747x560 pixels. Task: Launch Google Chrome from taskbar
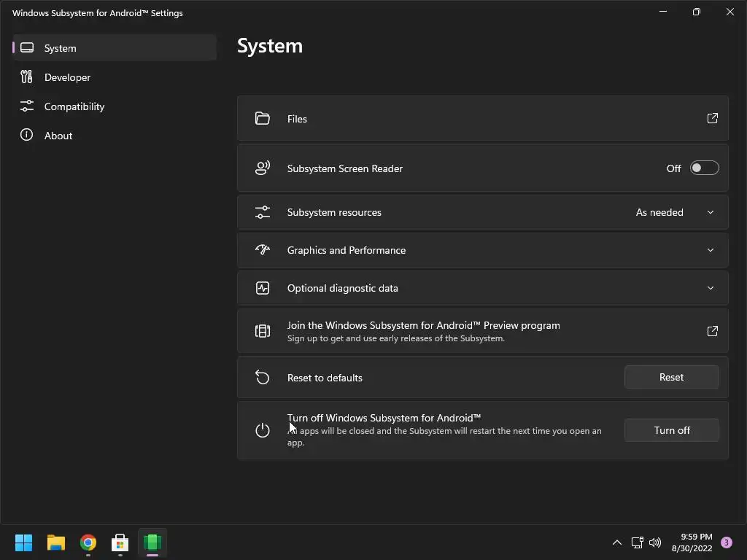88,542
